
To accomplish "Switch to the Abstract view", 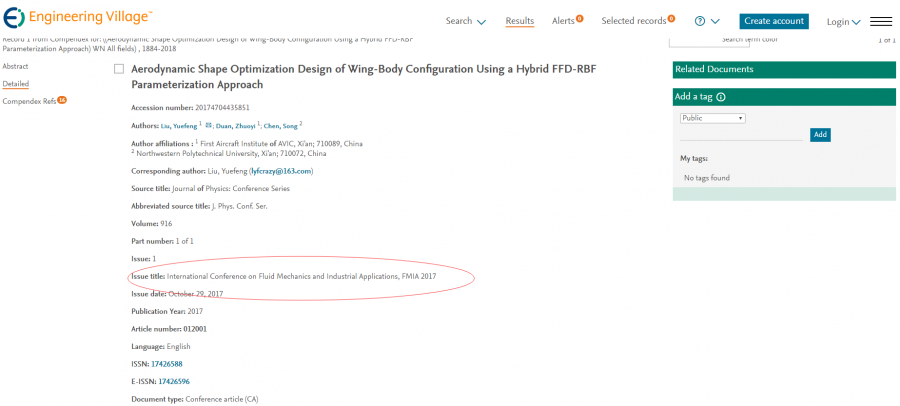I will [x=15, y=66].
